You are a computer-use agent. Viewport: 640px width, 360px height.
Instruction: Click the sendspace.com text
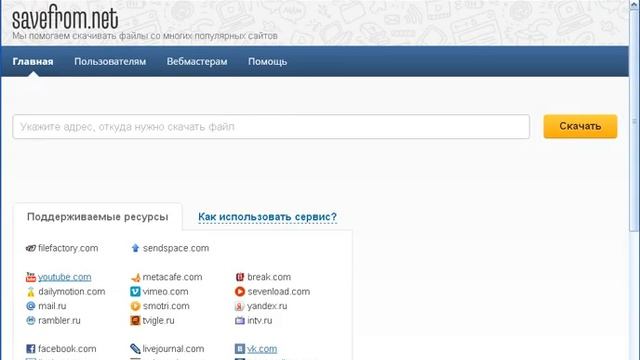pyautogui.click(x=176, y=248)
